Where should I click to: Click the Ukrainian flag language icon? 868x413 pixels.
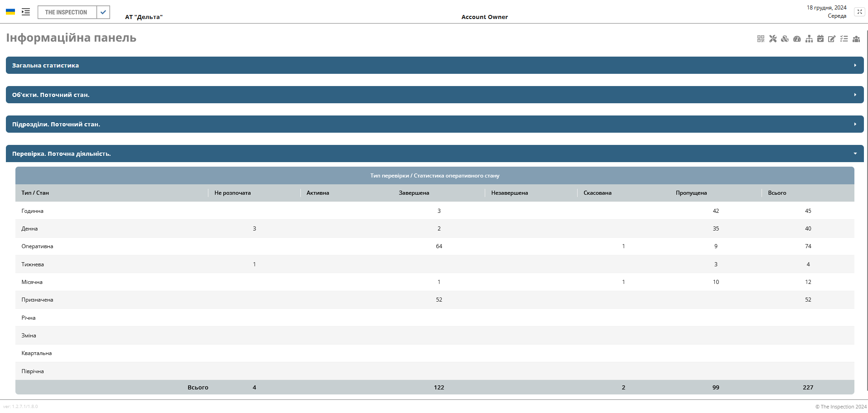[10, 12]
